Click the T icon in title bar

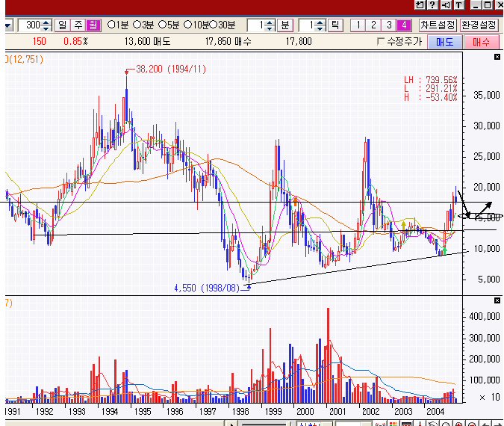click(x=459, y=4)
